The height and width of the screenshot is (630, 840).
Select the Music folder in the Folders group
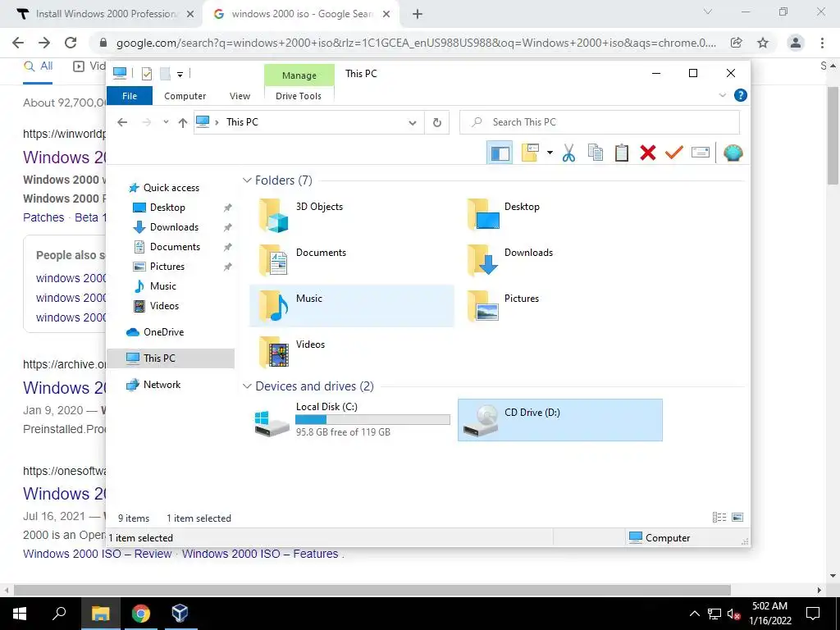tap(351, 305)
